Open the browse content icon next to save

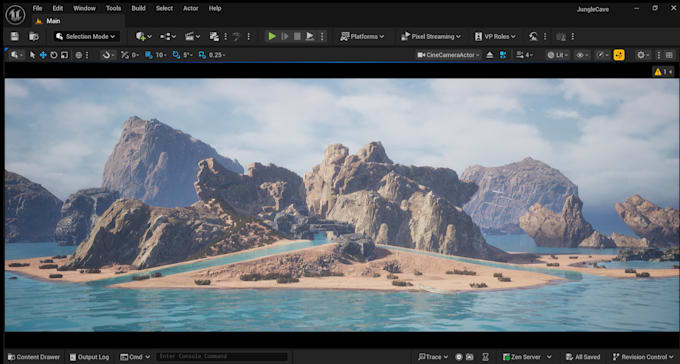[33, 36]
